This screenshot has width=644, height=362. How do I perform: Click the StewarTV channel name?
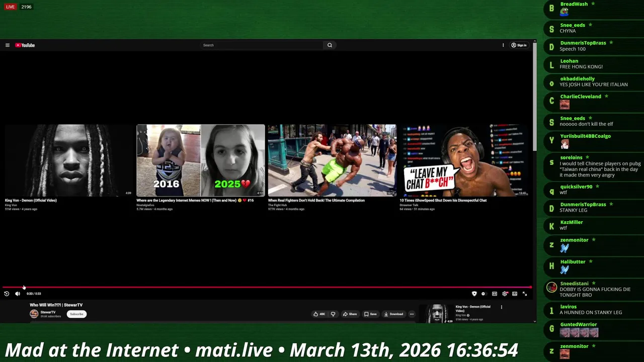(x=48, y=312)
